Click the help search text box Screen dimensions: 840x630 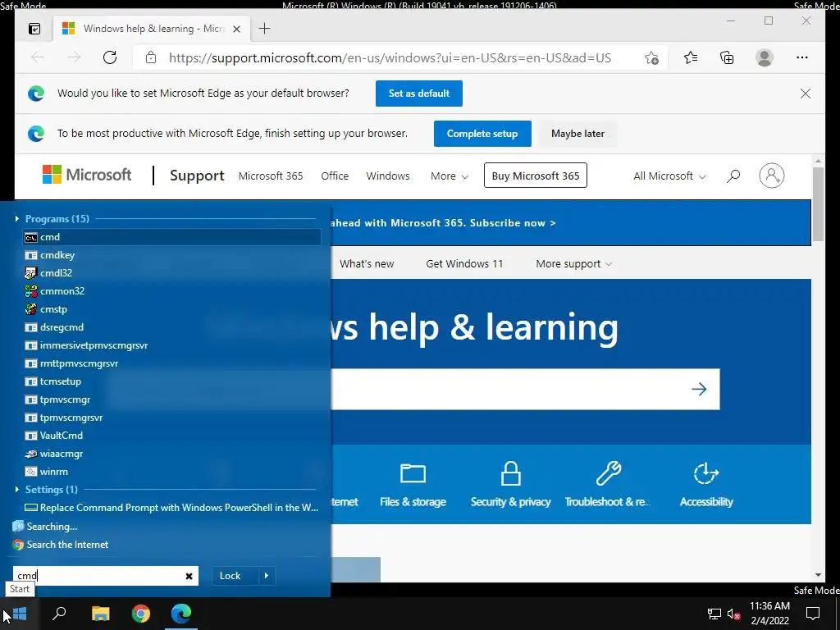[509, 389]
